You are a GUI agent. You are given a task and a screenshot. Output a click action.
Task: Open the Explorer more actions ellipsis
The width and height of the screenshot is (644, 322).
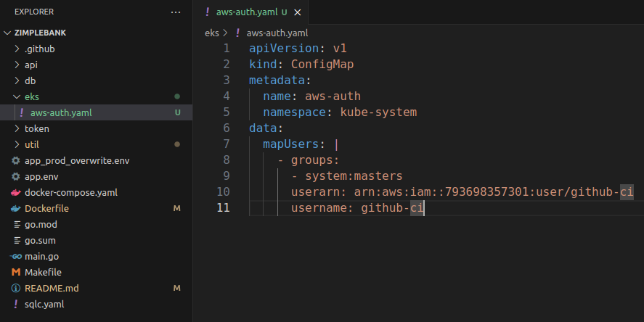(x=176, y=12)
